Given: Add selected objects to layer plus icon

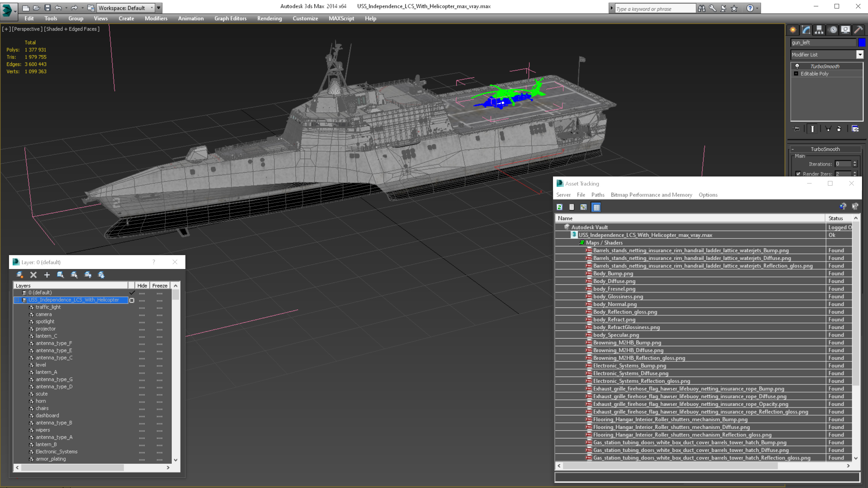Looking at the screenshot, I should pyautogui.click(x=47, y=275).
